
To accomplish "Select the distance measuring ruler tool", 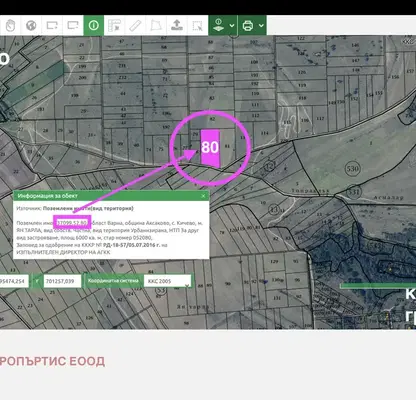I will (x=135, y=25).
